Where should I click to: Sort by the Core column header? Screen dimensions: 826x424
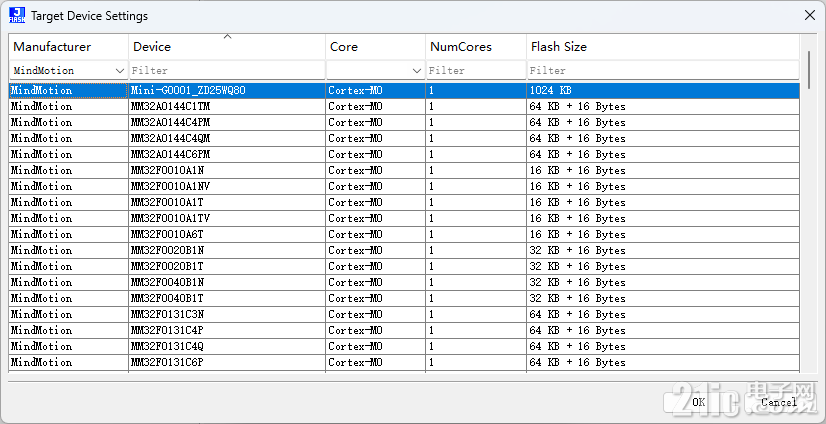(x=376, y=47)
